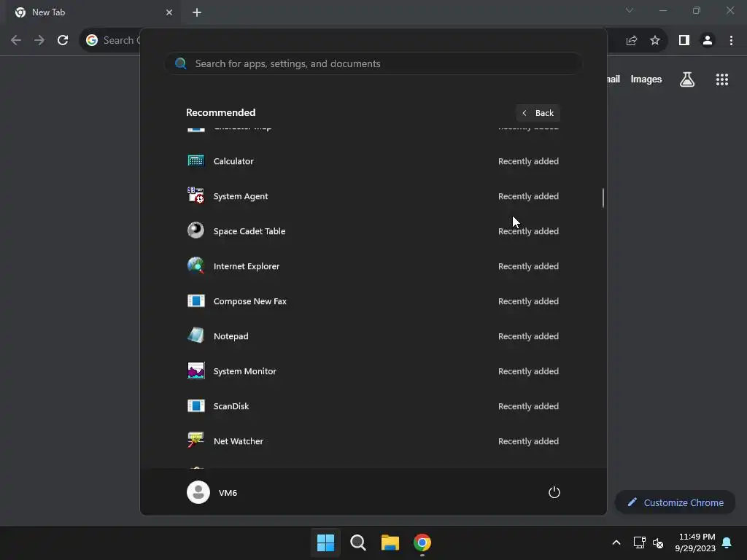Open Compose New Fax icon

coord(196,300)
